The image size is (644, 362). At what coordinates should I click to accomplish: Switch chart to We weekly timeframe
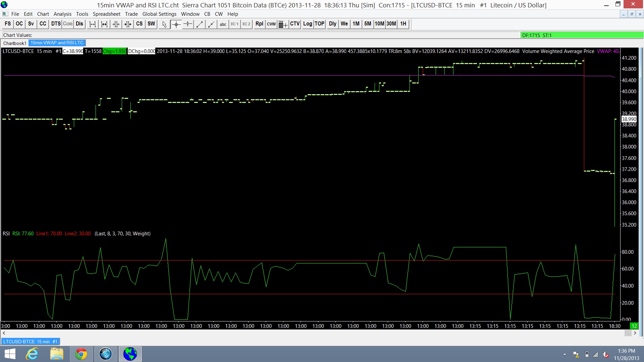pyautogui.click(x=344, y=24)
